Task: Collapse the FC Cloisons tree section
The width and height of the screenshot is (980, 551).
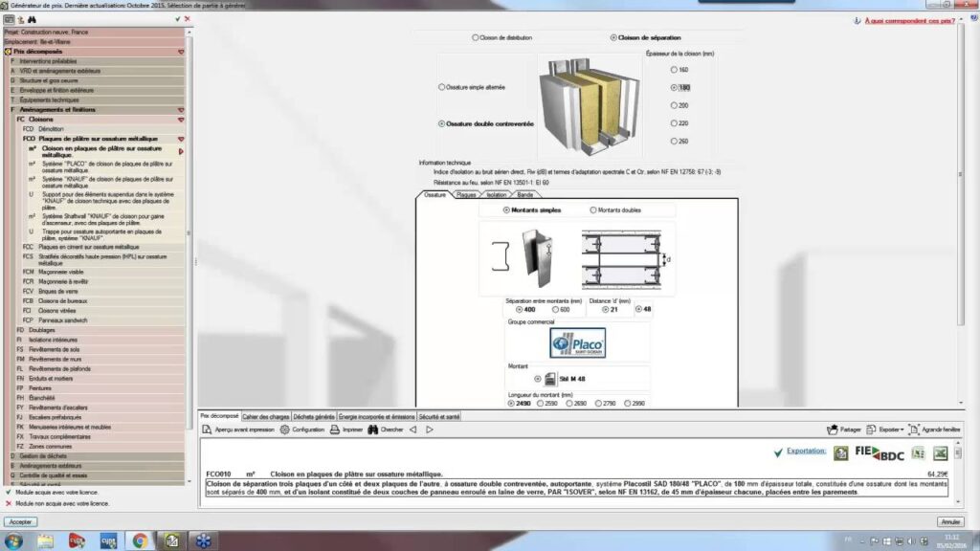Action: (180, 120)
